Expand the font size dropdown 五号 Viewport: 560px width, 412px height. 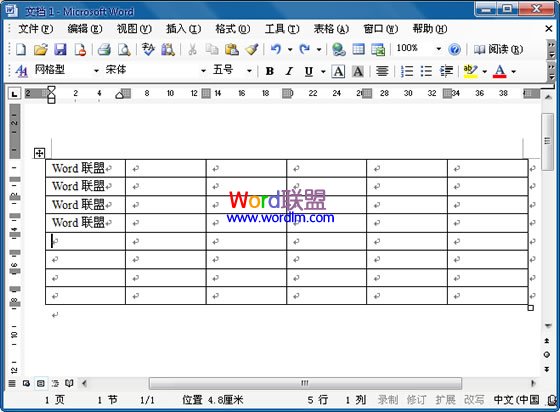coord(249,71)
